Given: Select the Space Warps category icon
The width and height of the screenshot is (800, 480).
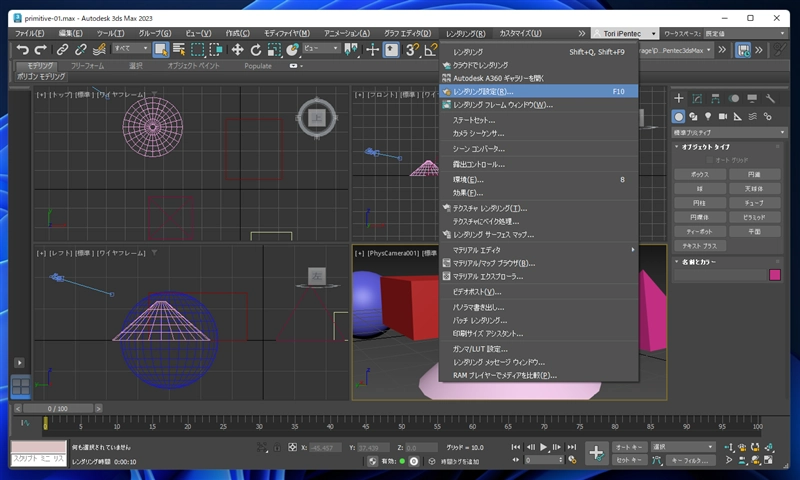Looking at the screenshot, I should click(x=753, y=117).
